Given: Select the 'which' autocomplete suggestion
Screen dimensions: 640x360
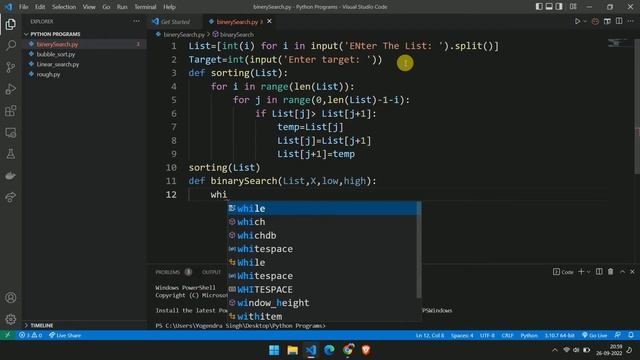Looking at the screenshot, I should 322,222.
